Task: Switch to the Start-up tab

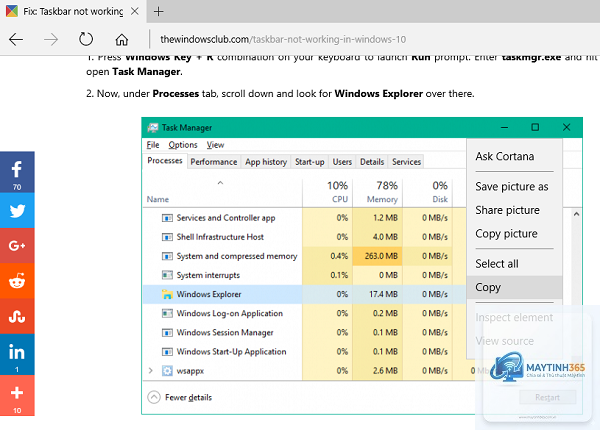Action: pos(310,162)
